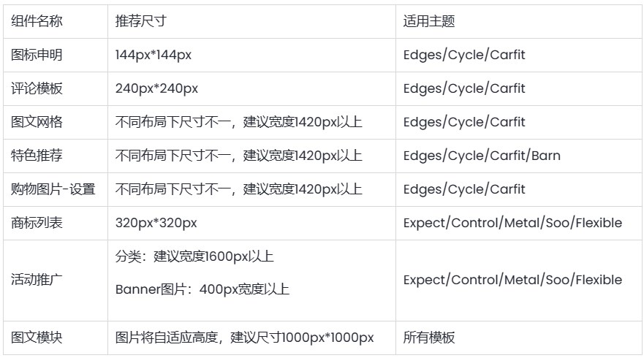644x358 pixels.
Task: Click the 分类：建议宽度1600px以上 text
Action: coord(194,256)
